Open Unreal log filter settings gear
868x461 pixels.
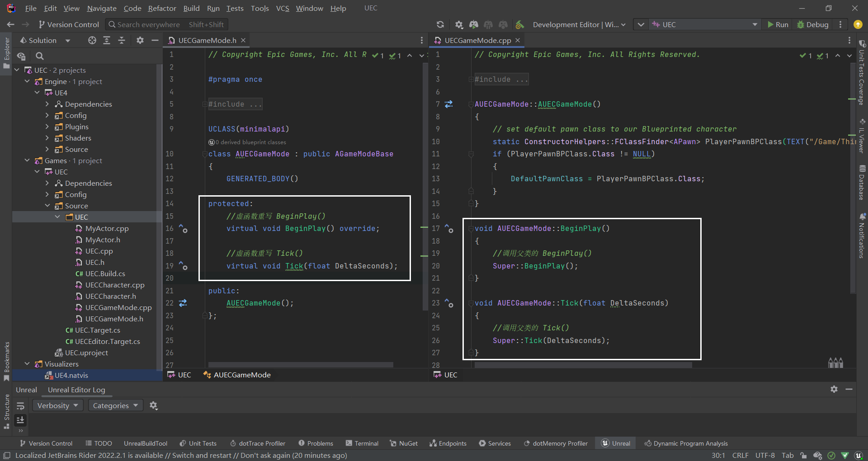[x=154, y=406]
